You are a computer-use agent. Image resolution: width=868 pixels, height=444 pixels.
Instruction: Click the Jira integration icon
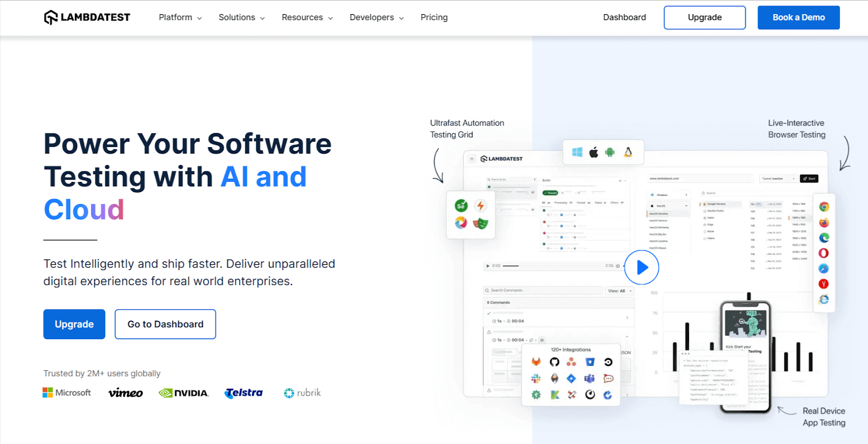point(571,378)
